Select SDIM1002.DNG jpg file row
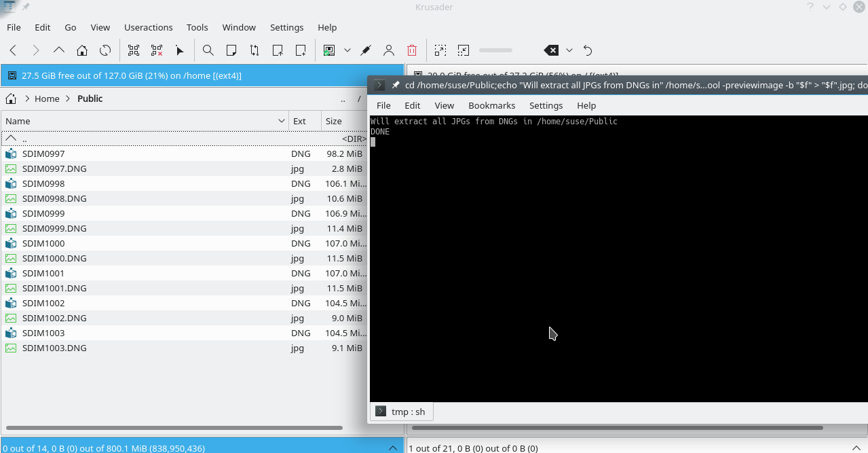Screen dimensions: 868x453 tap(184, 318)
